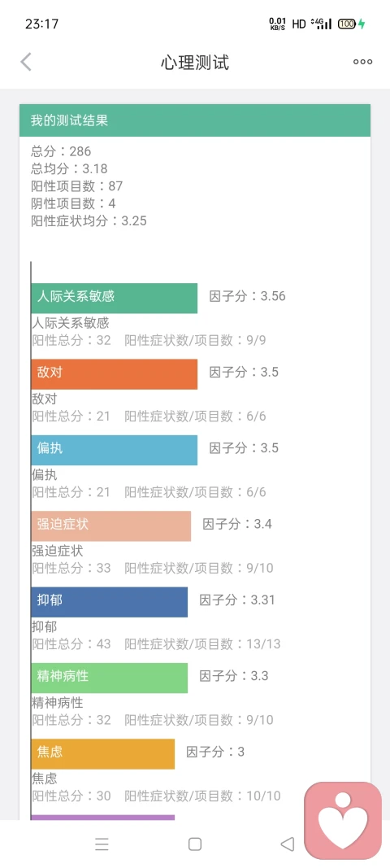Image resolution: width=390 pixels, height=868 pixels.
Task: Tap the Android home square button
Action: (195, 844)
